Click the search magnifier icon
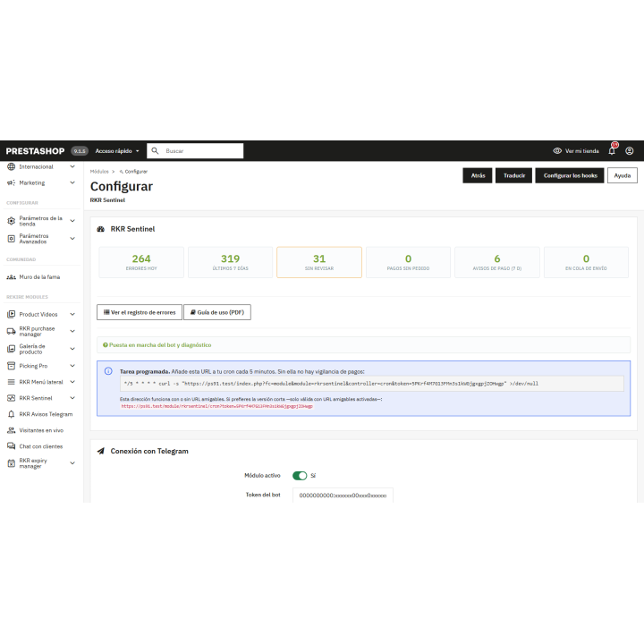Screen dimensions: 644x644 (x=155, y=151)
